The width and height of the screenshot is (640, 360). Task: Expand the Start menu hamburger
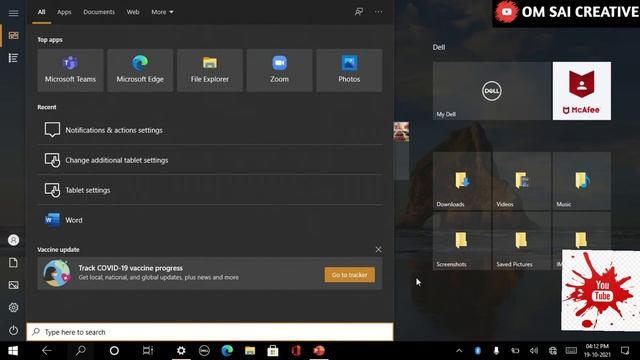(x=13, y=13)
